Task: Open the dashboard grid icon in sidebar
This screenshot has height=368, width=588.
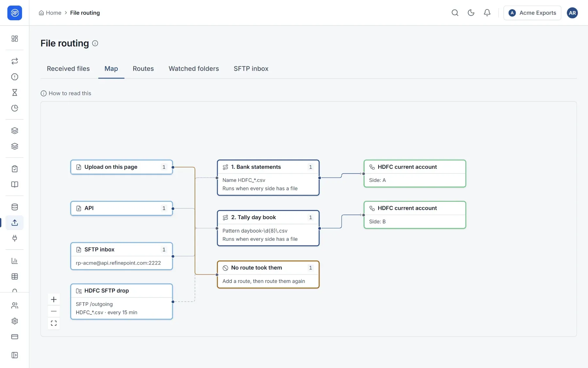Action: click(x=15, y=39)
